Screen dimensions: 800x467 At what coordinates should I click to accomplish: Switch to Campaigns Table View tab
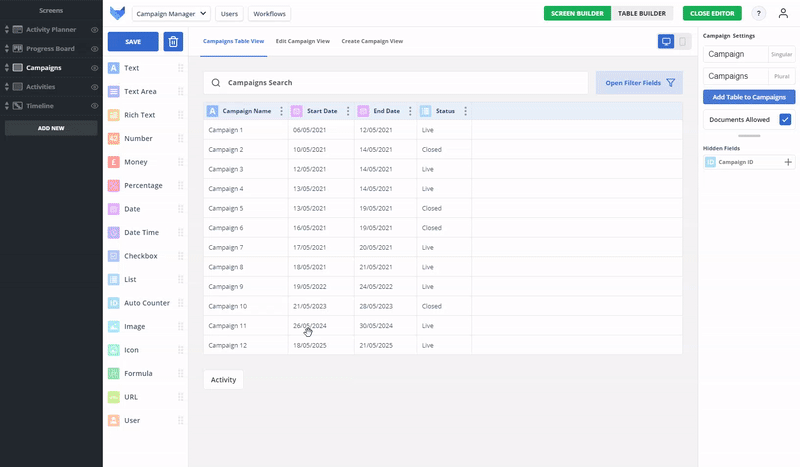[x=233, y=41]
